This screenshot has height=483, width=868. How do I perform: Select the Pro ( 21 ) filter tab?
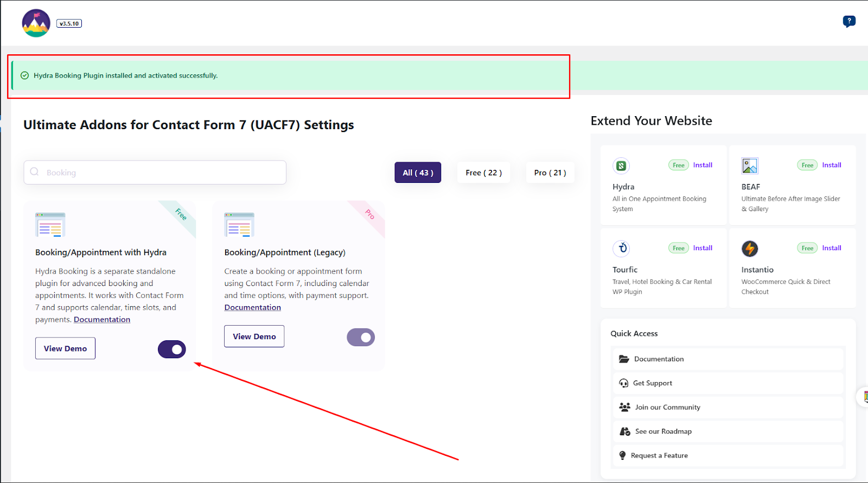coord(550,173)
